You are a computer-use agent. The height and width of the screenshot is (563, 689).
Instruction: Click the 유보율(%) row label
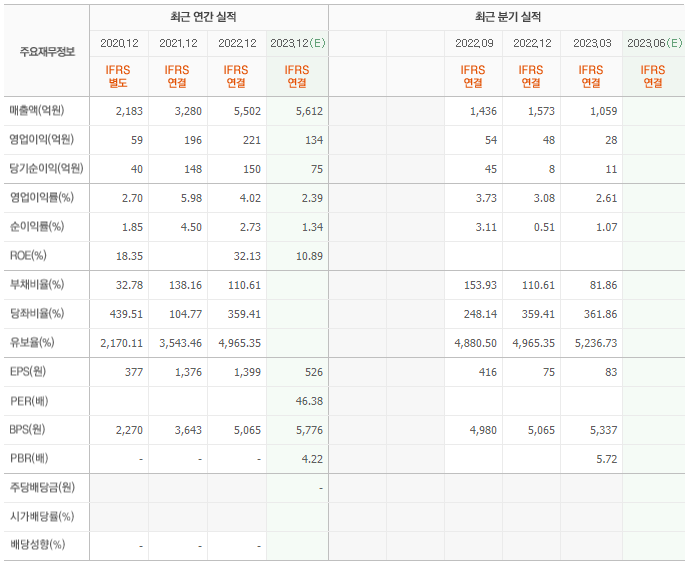(32, 342)
